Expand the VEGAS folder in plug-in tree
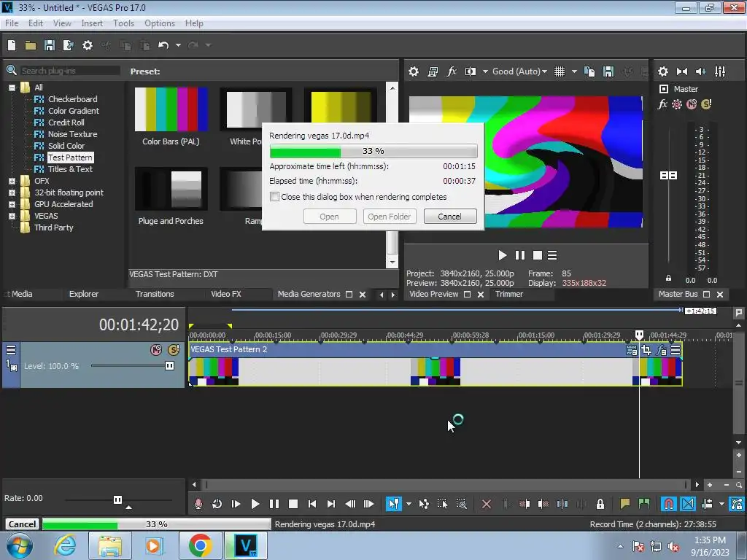The height and width of the screenshot is (560, 747). [12, 216]
